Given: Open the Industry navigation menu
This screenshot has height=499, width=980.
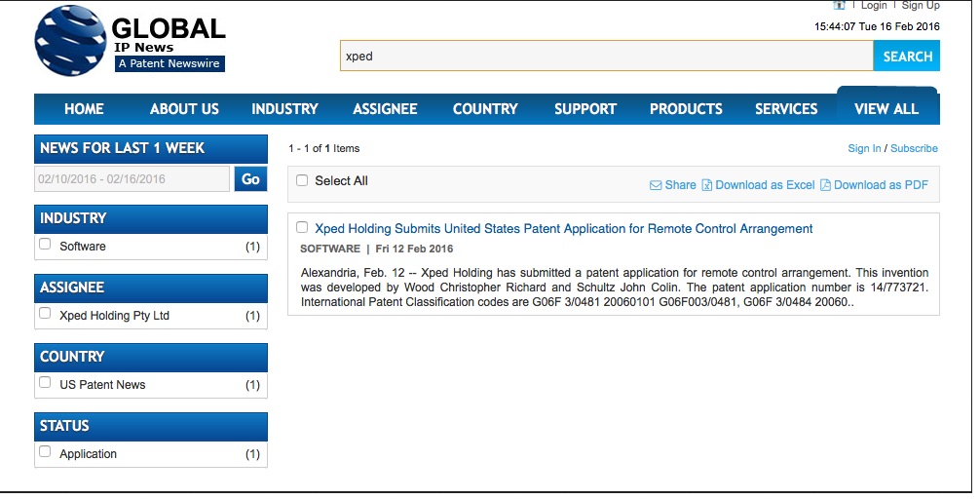Looking at the screenshot, I should (284, 109).
